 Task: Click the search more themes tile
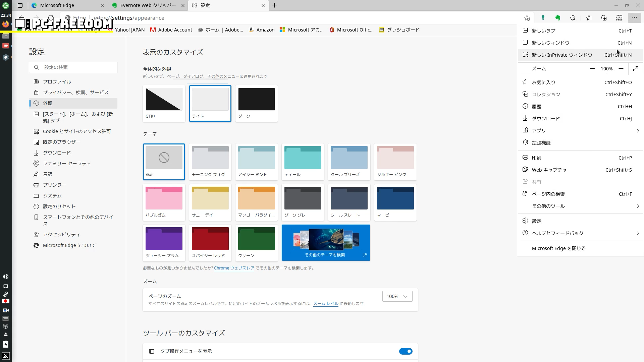pos(326,243)
